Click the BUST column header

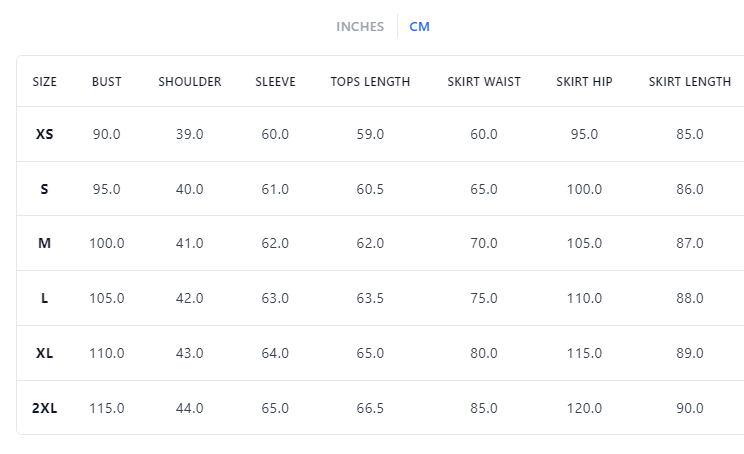coord(106,82)
